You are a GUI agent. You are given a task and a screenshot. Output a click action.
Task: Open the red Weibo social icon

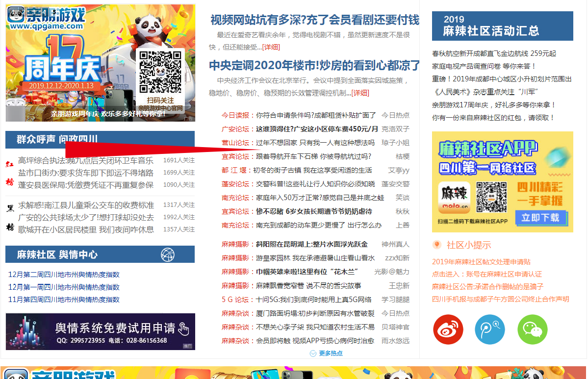tap(448, 329)
